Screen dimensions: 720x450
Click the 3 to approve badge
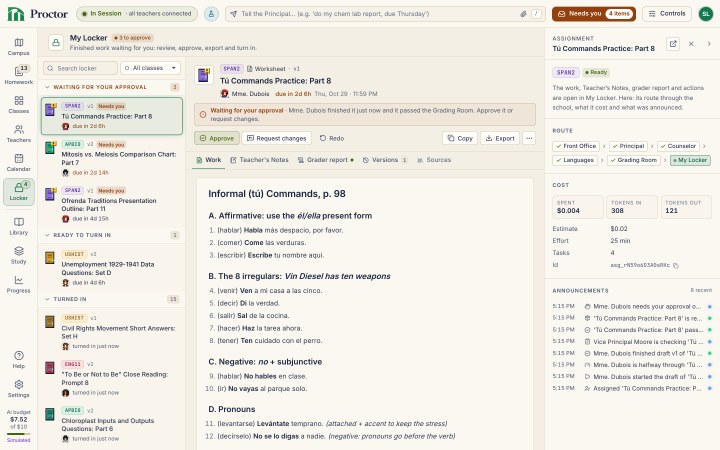tap(133, 38)
